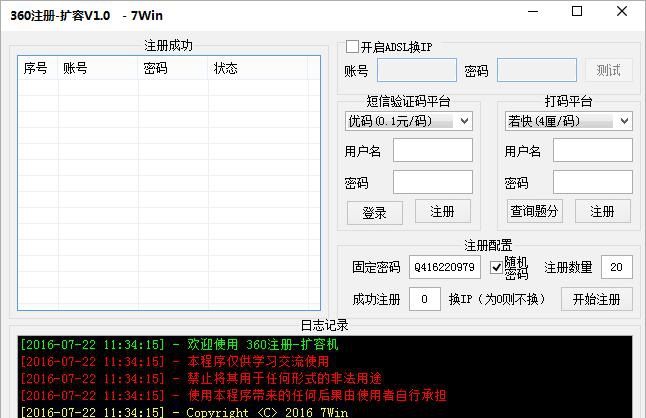Minimize the 360注册-扩容 window
The width and height of the screenshot is (646, 418).
(x=533, y=12)
